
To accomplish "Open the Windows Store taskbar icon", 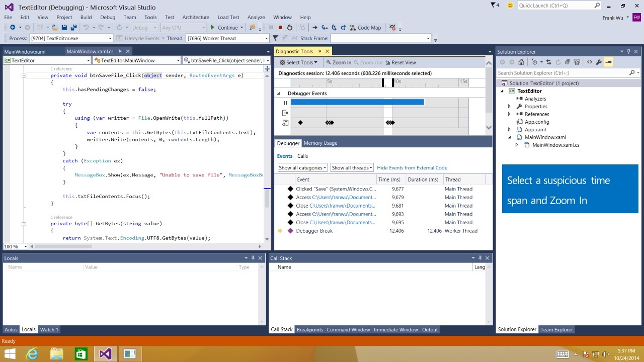I will [81, 354].
